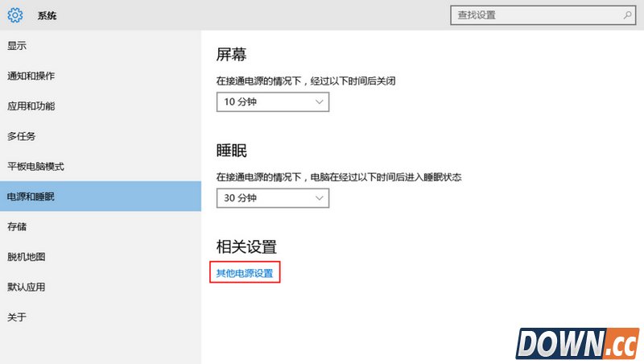Open 平板电脑模式 settings
644x364 pixels.
(101, 167)
